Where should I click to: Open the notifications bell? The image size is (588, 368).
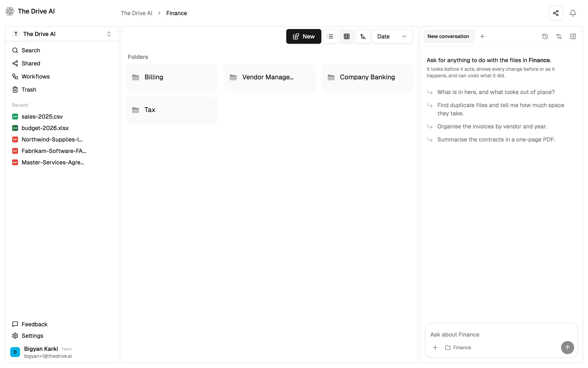coord(573,13)
